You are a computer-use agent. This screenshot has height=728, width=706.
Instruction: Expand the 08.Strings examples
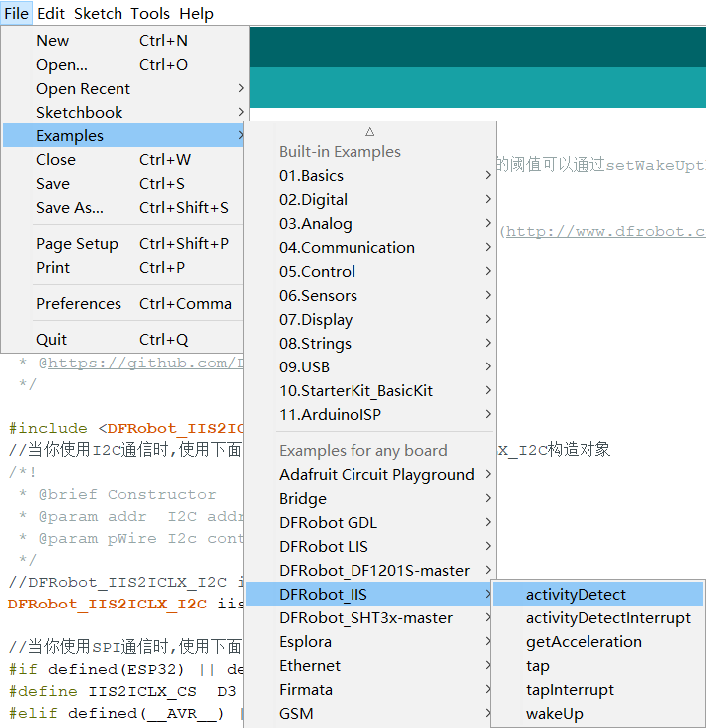point(370,344)
